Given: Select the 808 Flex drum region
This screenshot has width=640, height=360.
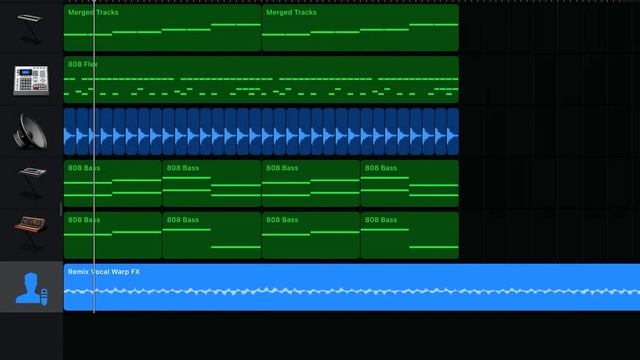Looking at the screenshot, I should pyautogui.click(x=261, y=80).
